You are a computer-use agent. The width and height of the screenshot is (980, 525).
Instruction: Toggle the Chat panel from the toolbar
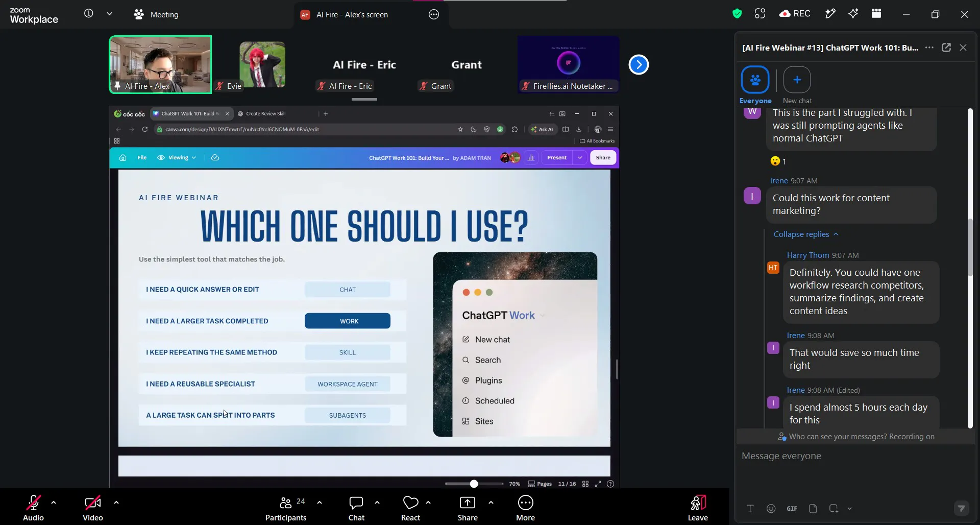(356, 508)
